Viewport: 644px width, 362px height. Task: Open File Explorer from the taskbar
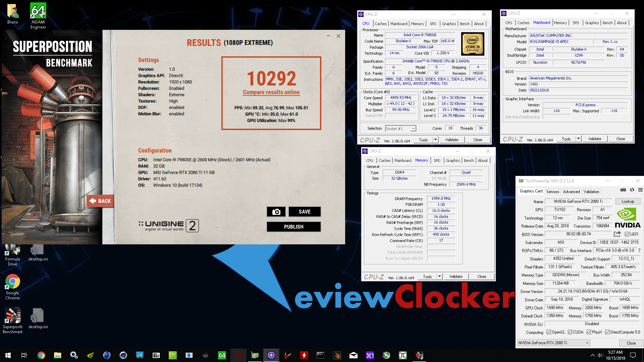pos(57,355)
